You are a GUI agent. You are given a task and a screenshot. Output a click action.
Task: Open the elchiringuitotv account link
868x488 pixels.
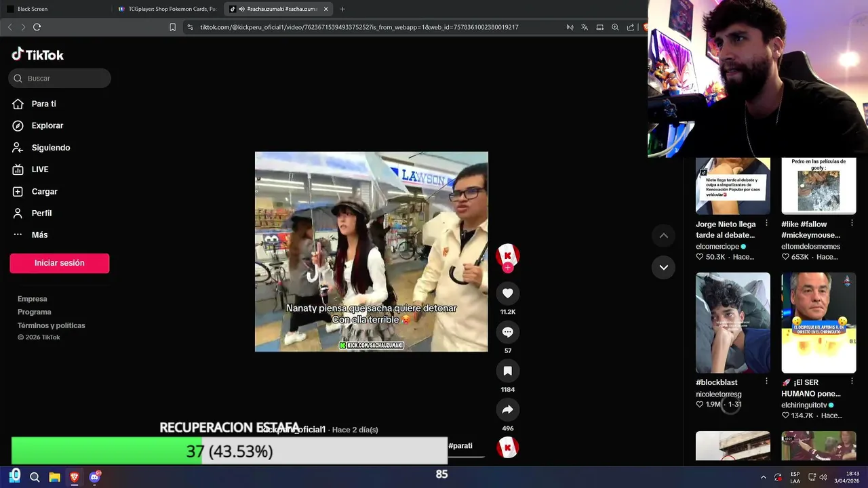pos(804,405)
